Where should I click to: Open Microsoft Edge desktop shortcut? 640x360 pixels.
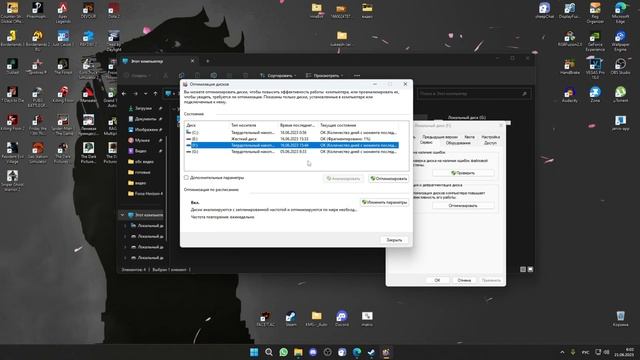click(620, 12)
